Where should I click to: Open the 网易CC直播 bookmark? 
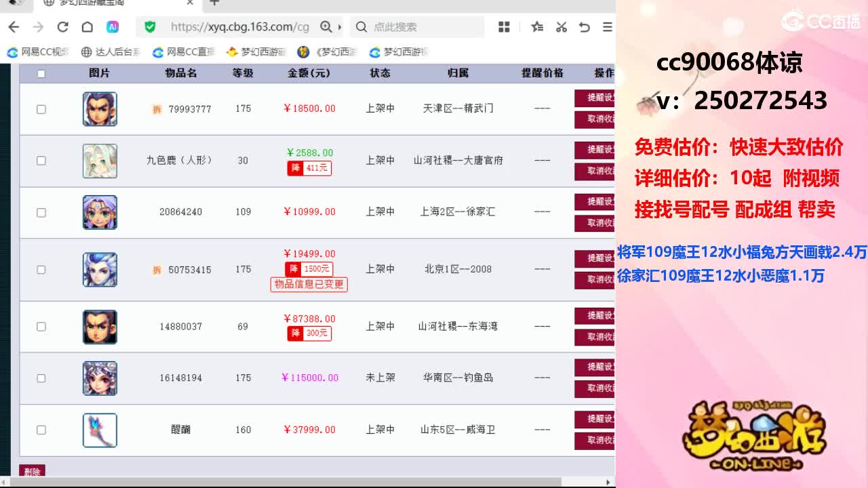(x=184, y=52)
